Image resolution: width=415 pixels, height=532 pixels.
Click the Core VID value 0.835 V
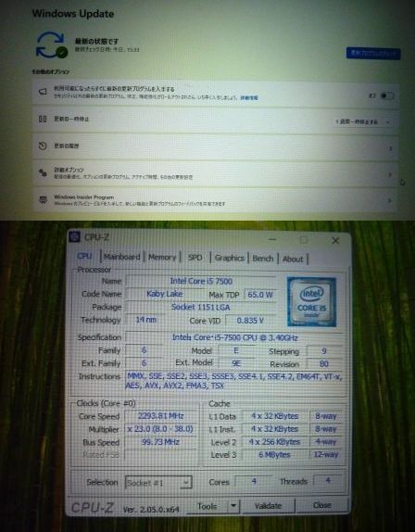[250, 321]
